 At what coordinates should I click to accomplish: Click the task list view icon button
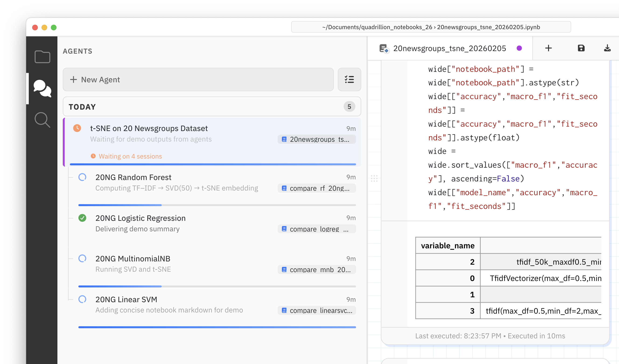(349, 79)
